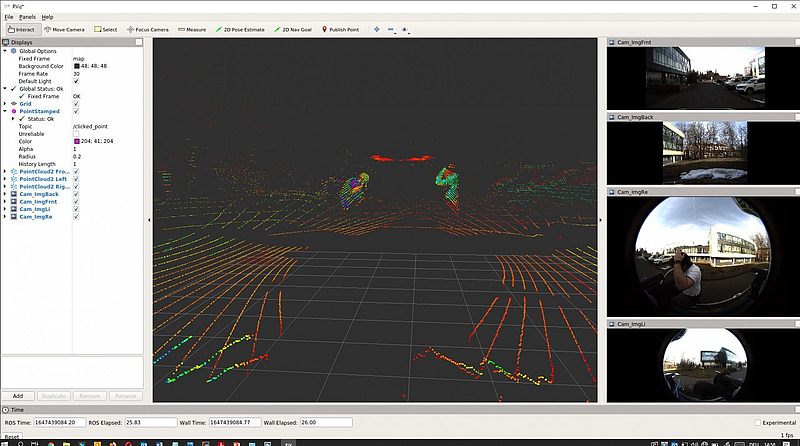Viewport: 800px width, 446px height.
Task: Collapse left panel using the arrow handle
Action: click(149, 220)
